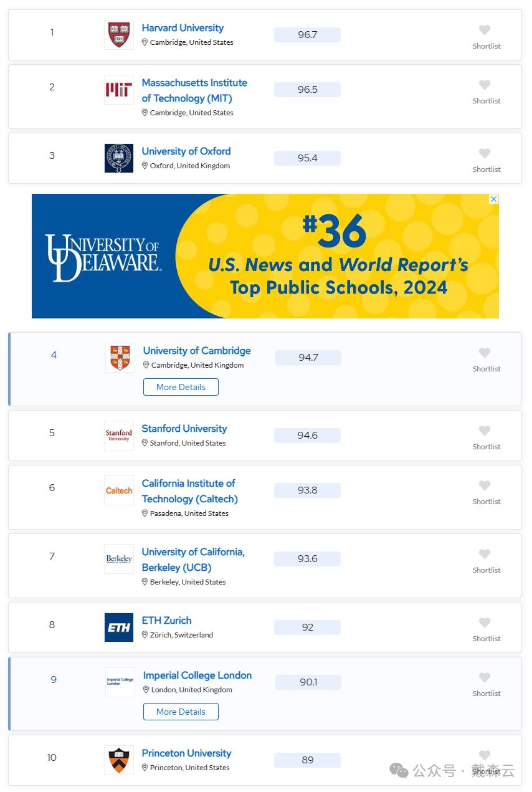Click Cambridge's score 94.7
This screenshot has width=532, height=792.
(308, 358)
